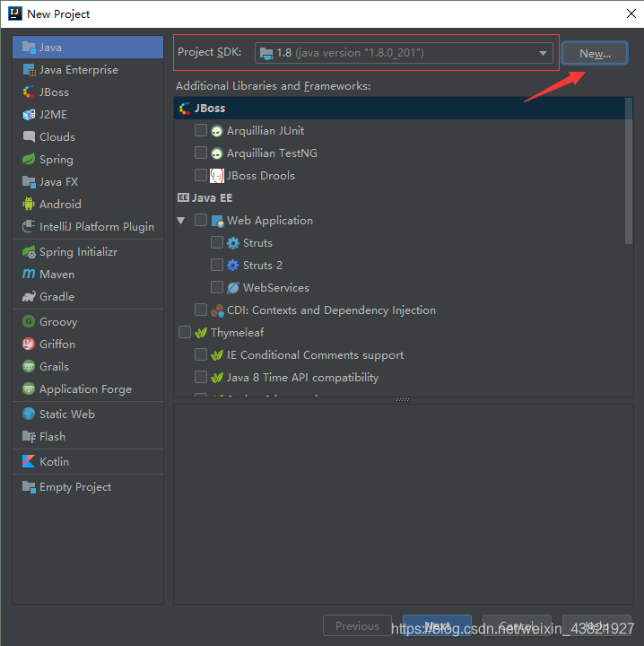Screen dimensions: 644x646
Task: Select the J2ME project icon
Action: coord(29,115)
